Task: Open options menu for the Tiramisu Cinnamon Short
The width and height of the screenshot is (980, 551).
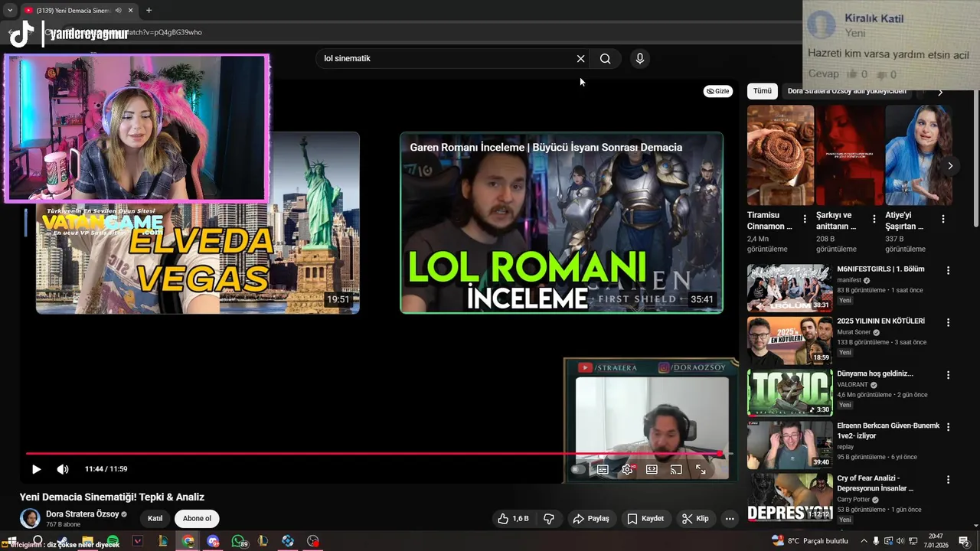Action: [x=805, y=219]
